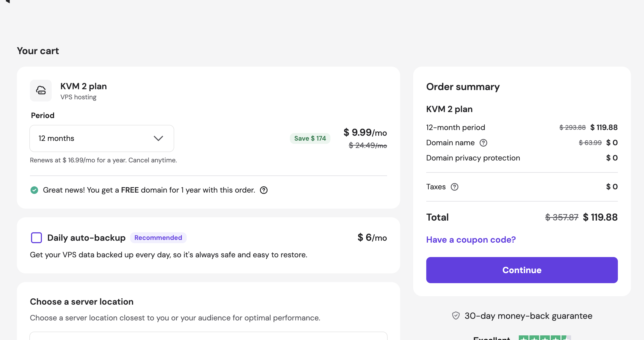Click Domain privacy protection row label

(x=473, y=158)
